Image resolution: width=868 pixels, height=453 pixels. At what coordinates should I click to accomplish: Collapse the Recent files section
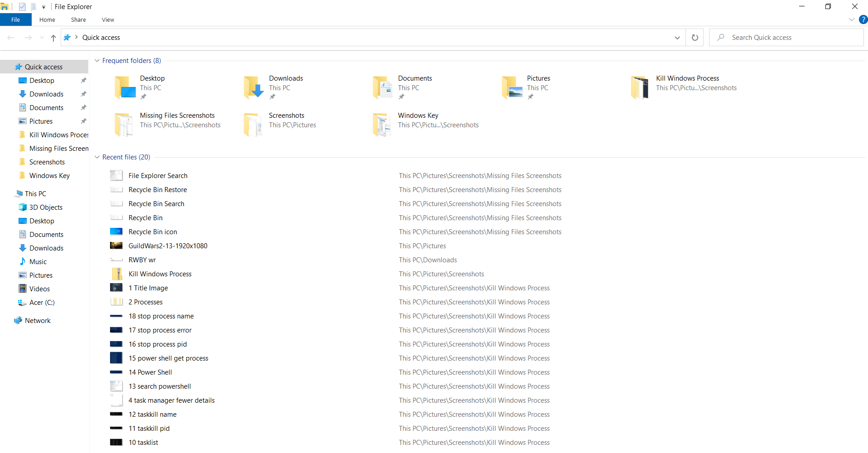pyautogui.click(x=97, y=157)
